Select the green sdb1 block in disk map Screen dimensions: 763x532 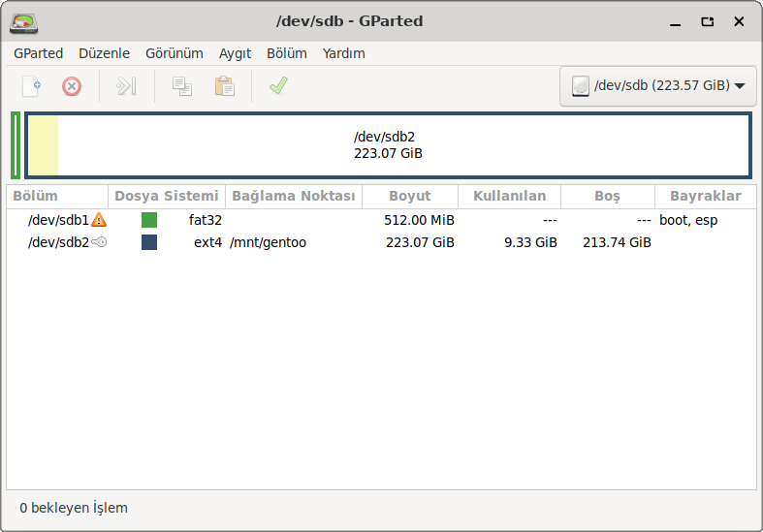click(16, 145)
